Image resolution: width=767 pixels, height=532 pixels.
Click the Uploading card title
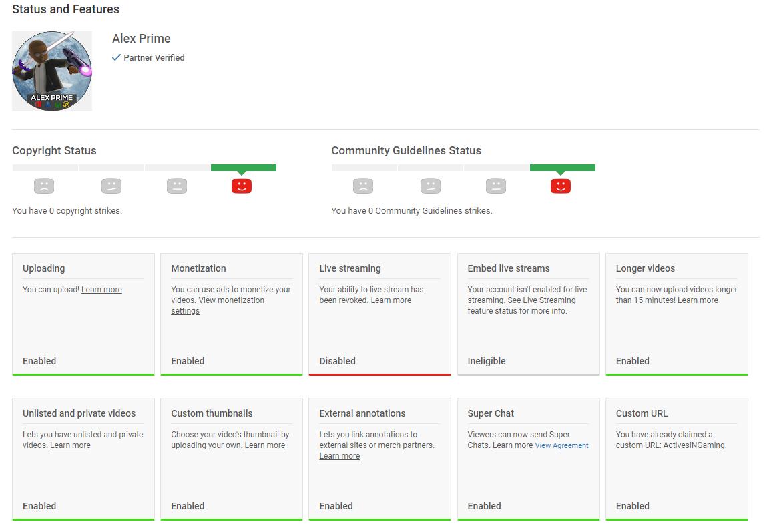[43, 268]
